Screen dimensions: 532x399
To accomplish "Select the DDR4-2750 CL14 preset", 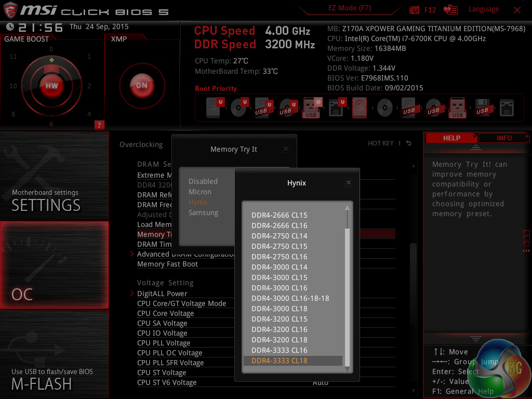I will coord(293,236).
